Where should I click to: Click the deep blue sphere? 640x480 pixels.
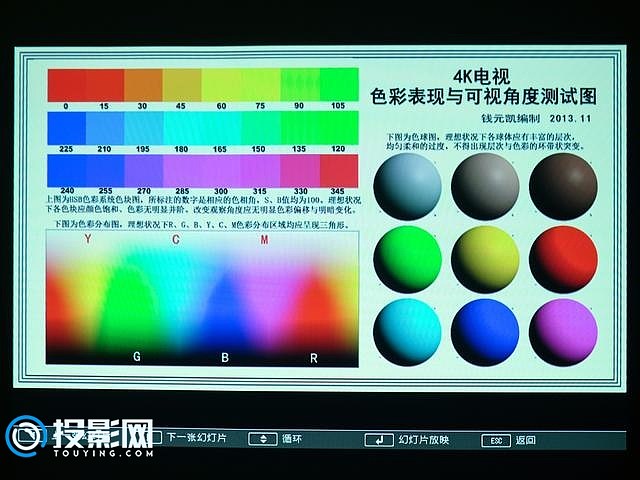(485, 332)
